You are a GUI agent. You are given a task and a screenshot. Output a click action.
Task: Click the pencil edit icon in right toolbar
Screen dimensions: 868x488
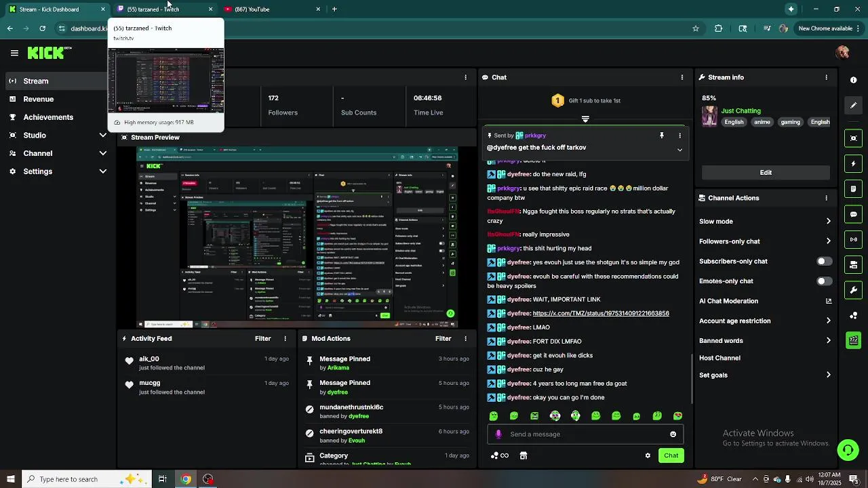(853, 105)
